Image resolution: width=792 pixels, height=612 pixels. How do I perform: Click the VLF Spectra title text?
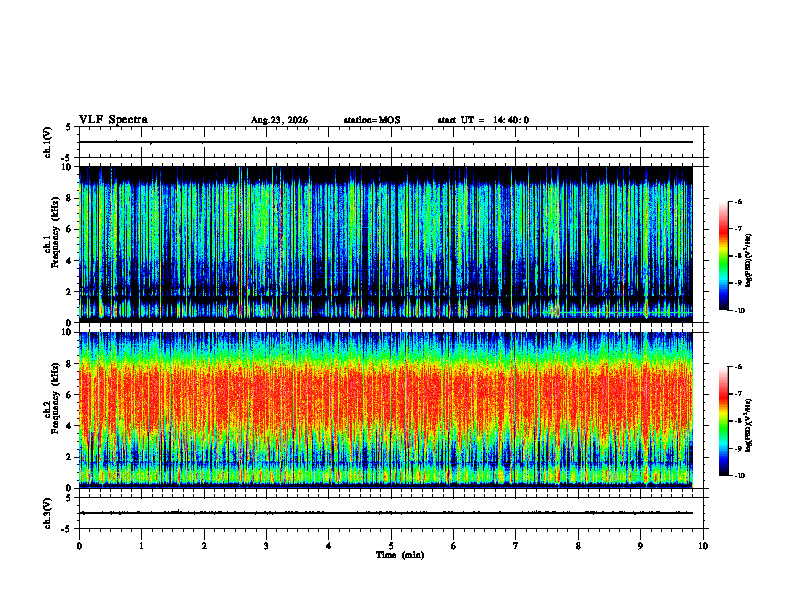click(113, 120)
